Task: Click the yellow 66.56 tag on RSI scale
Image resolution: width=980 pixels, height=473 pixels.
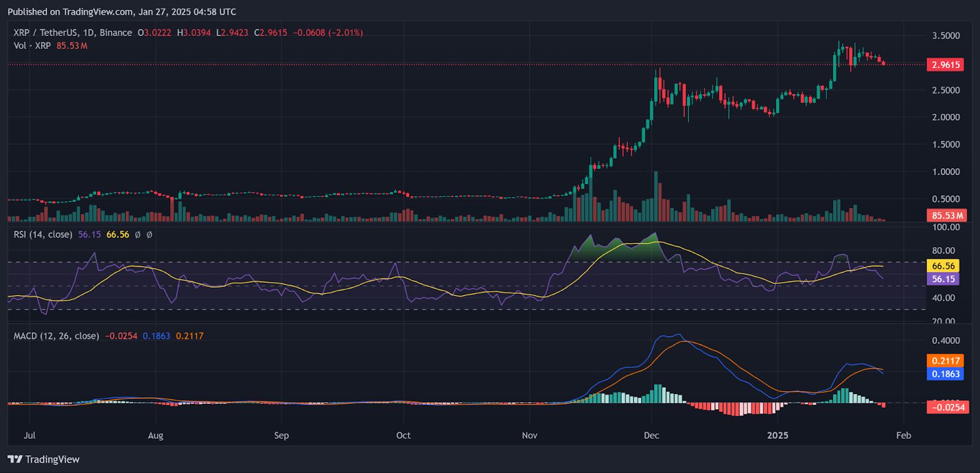Action: click(943, 266)
